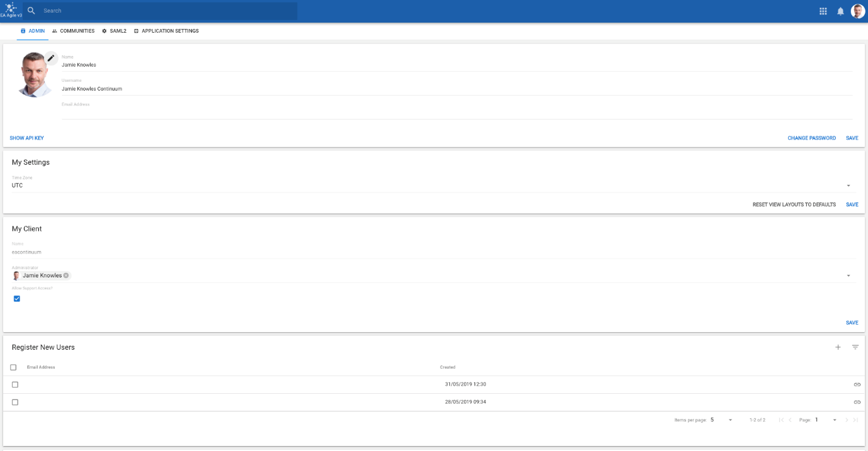Remove the Jamie Knowles administrator chip

point(66,276)
